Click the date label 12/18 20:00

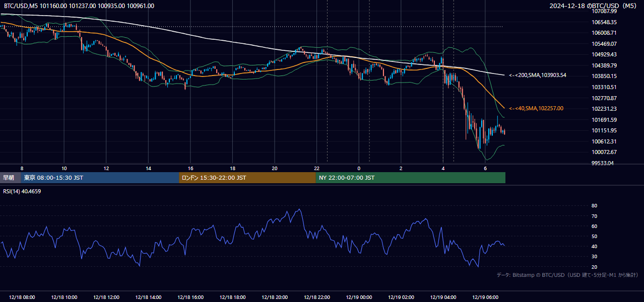(x=275, y=297)
